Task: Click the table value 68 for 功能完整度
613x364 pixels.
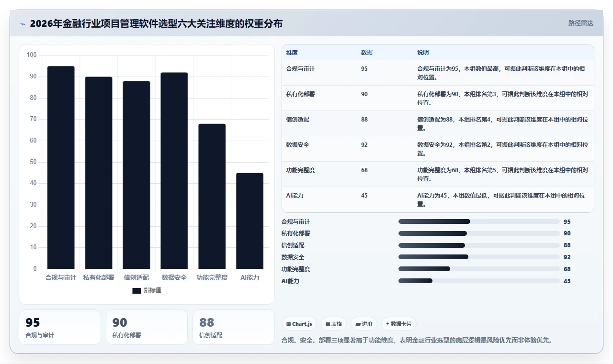Action: pos(364,170)
